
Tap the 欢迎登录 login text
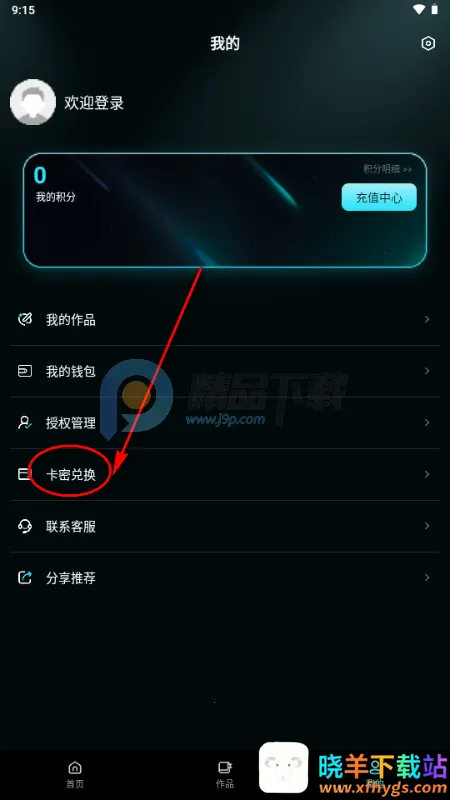click(94, 103)
